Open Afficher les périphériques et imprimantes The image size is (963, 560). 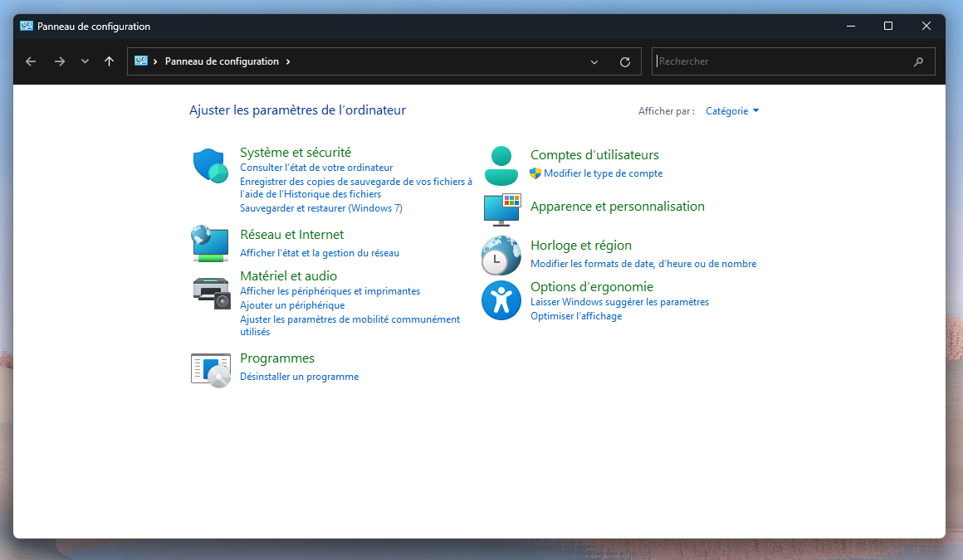330,291
